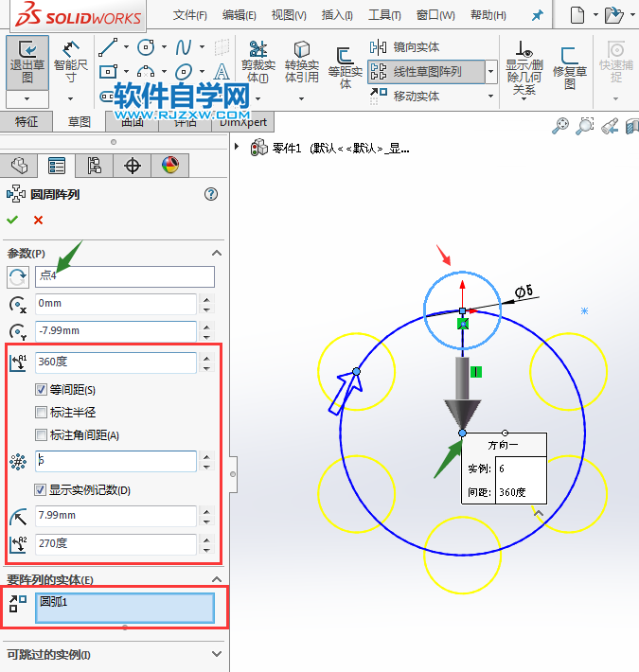Select the Rectangle sketch tool

tap(108, 71)
